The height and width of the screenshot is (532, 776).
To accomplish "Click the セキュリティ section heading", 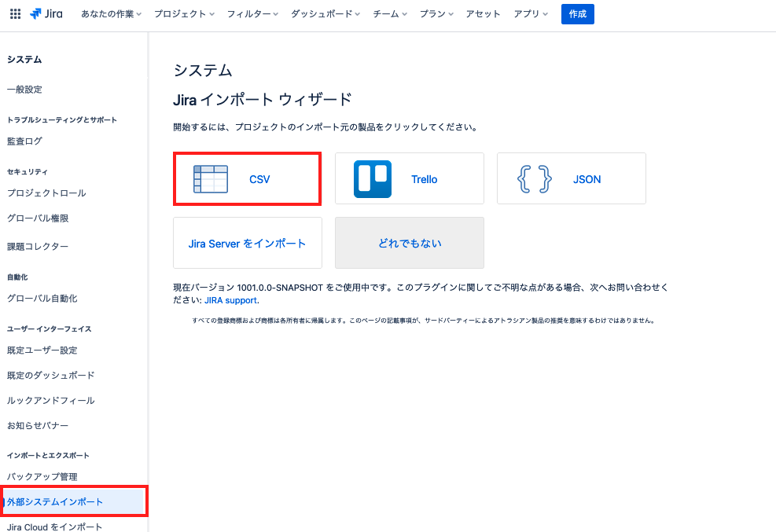I will pos(28,171).
